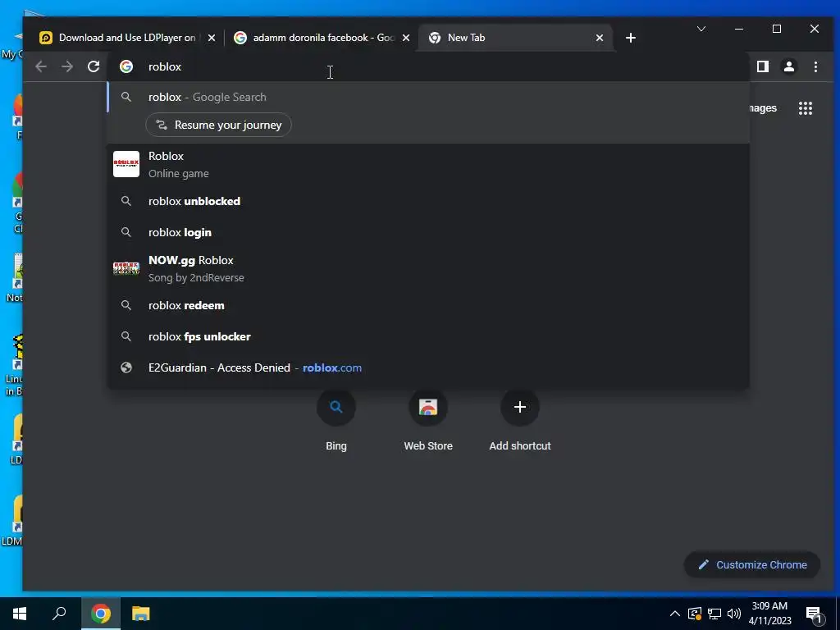Viewport: 840px width, 630px height.
Task: Open a new tab with the plus button
Action: pos(631,38)
